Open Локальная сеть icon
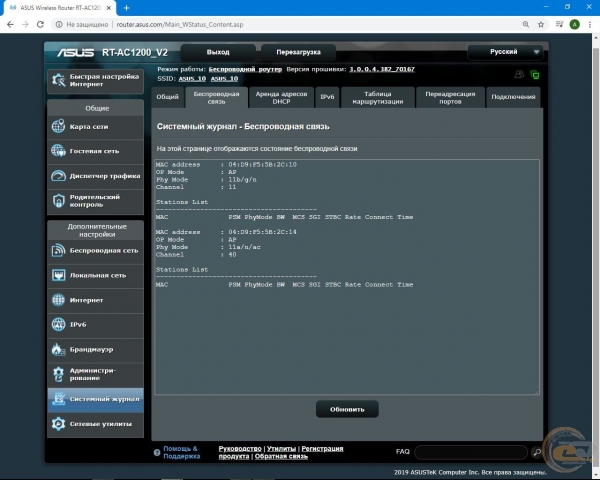The image size is (600, 480). [58, 275]
